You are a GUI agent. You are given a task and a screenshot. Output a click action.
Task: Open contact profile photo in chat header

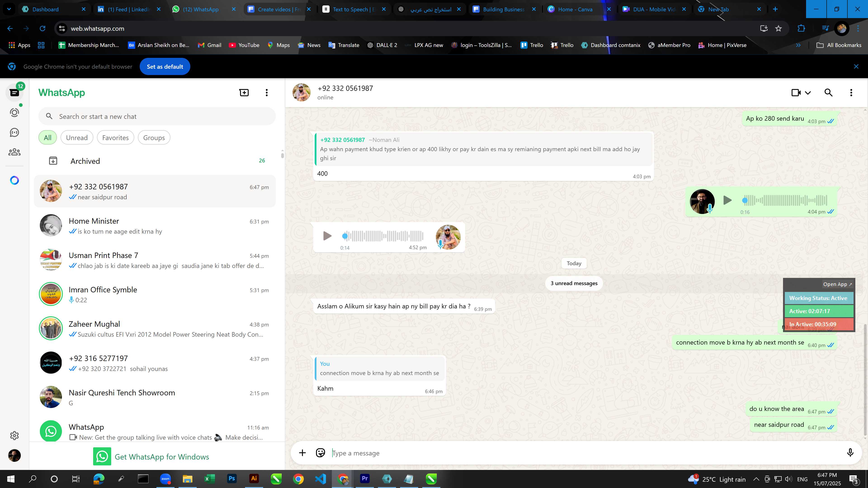click(x=301, y=93)
